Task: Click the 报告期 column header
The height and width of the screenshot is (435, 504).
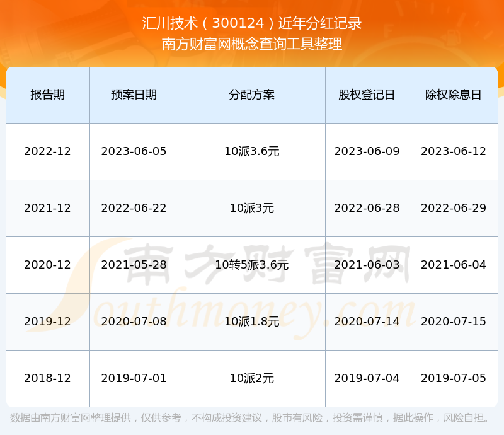Action: click(48, 95)
